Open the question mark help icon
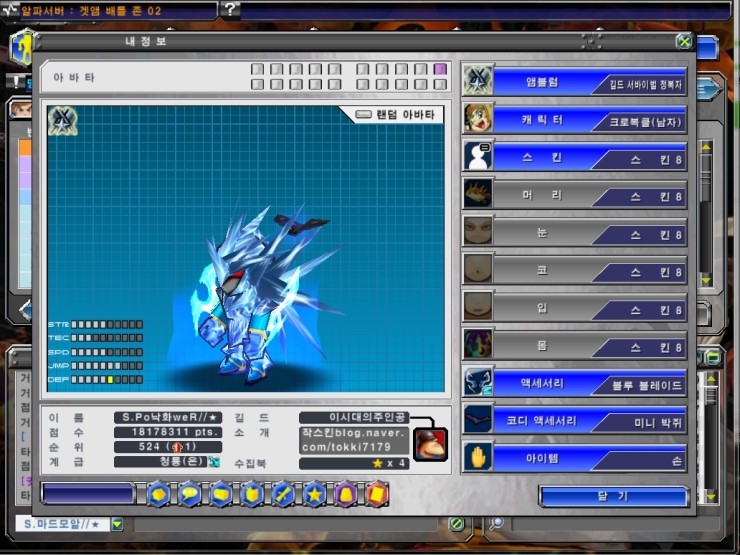 230,9
